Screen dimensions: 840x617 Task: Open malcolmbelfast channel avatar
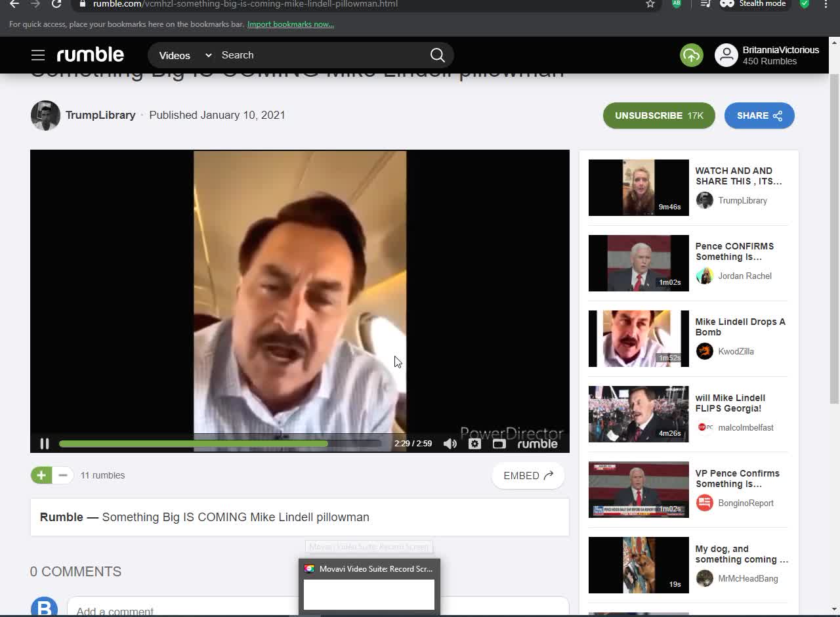pyautogui.click(x=704, y=427)
